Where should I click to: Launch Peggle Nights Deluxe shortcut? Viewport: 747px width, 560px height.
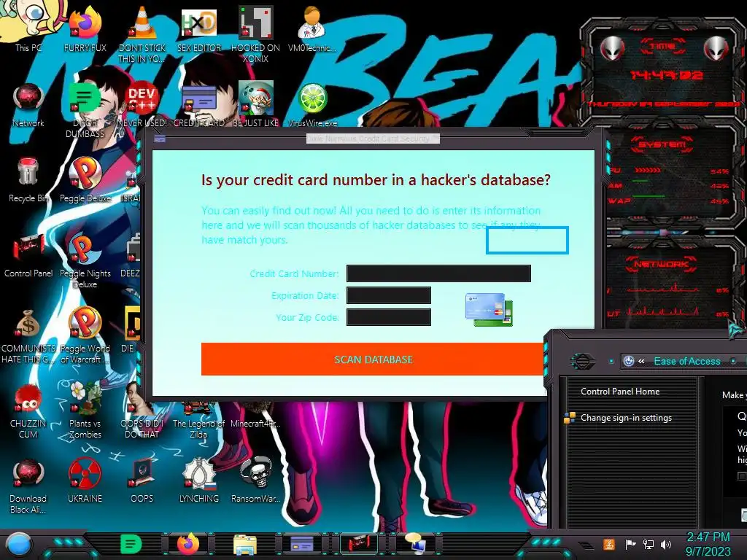(x=85, y=261)
